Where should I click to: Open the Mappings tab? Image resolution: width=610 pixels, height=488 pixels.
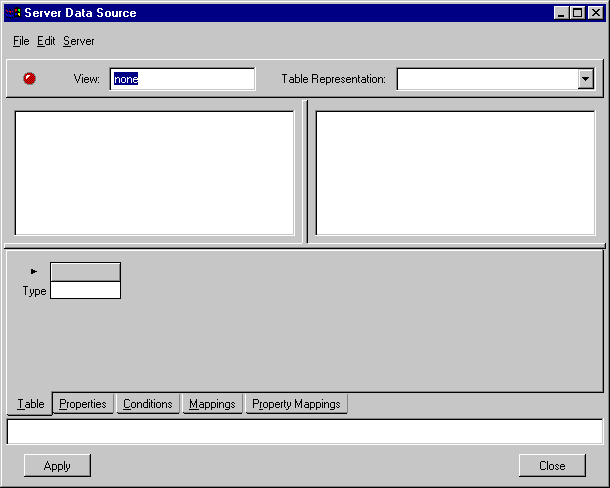[x=212, y=404]
